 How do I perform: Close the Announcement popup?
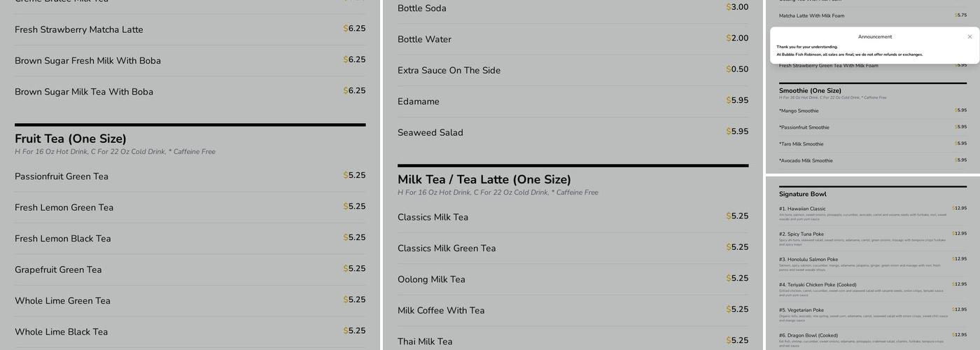(969, 36)
